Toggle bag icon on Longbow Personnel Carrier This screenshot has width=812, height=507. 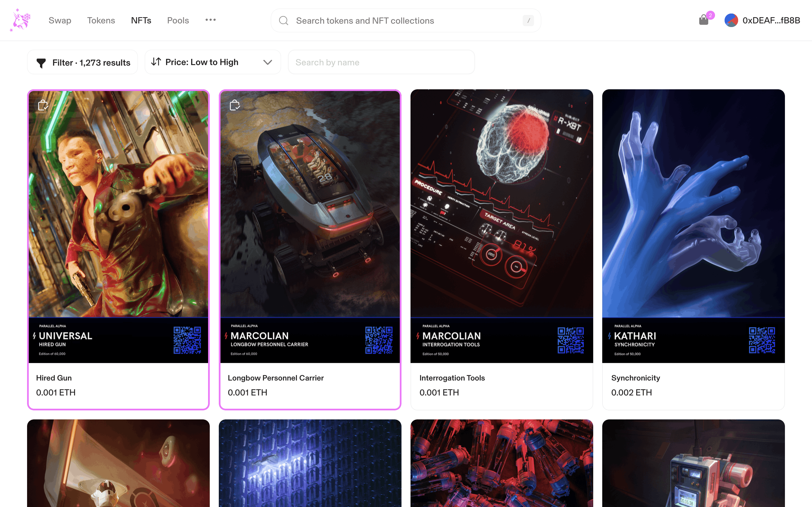(235, 105)
